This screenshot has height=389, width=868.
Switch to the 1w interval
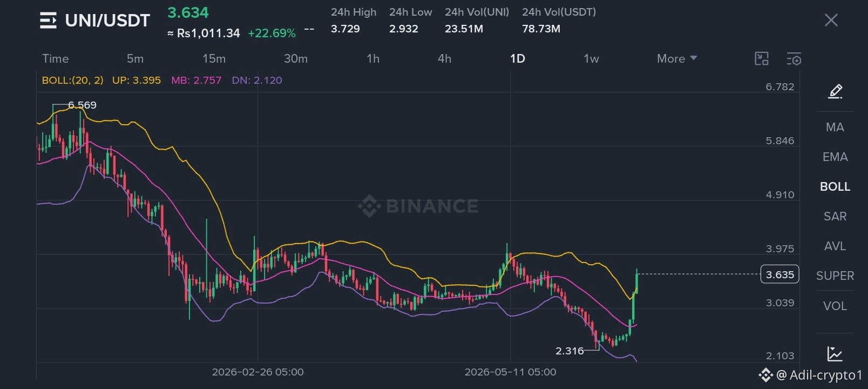click(591, 58)
